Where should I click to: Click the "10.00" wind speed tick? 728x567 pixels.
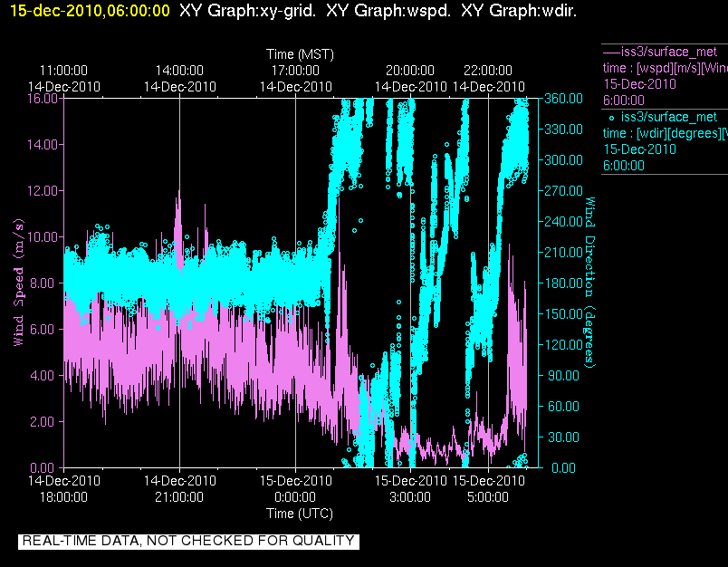[x=43, y=236]
